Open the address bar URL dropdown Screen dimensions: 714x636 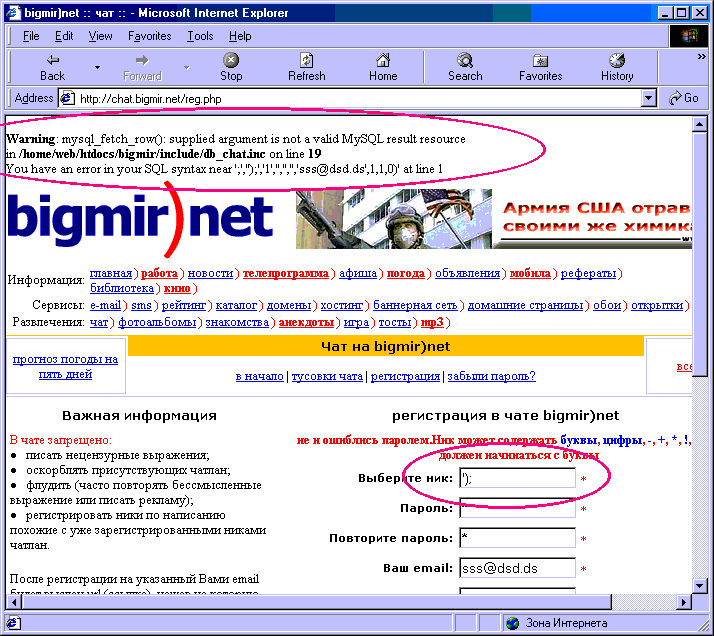pos(648,98)
